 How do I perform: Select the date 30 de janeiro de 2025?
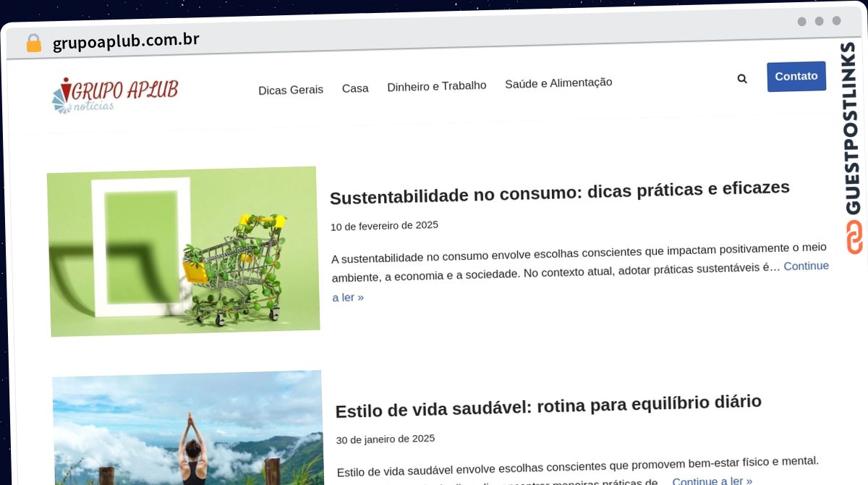tap(386, 439)
